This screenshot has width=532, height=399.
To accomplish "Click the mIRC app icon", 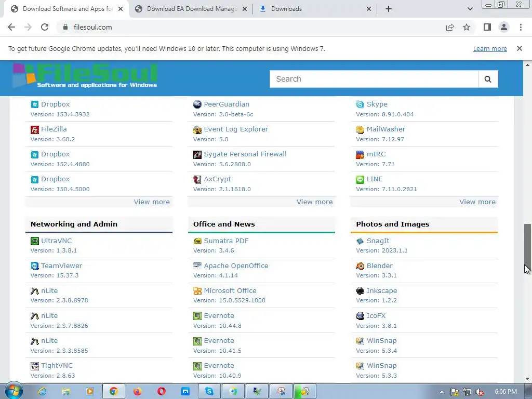I will click(360, 154).
